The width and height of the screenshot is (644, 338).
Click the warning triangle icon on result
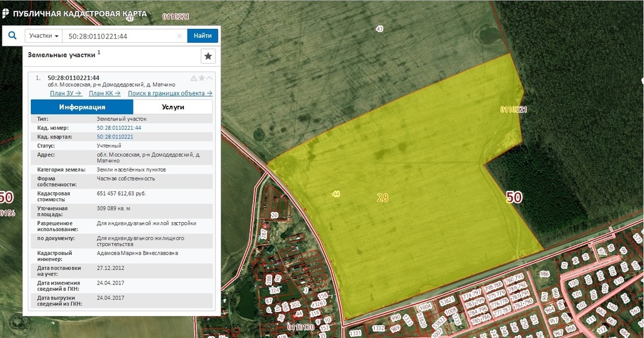coord(193,78)
